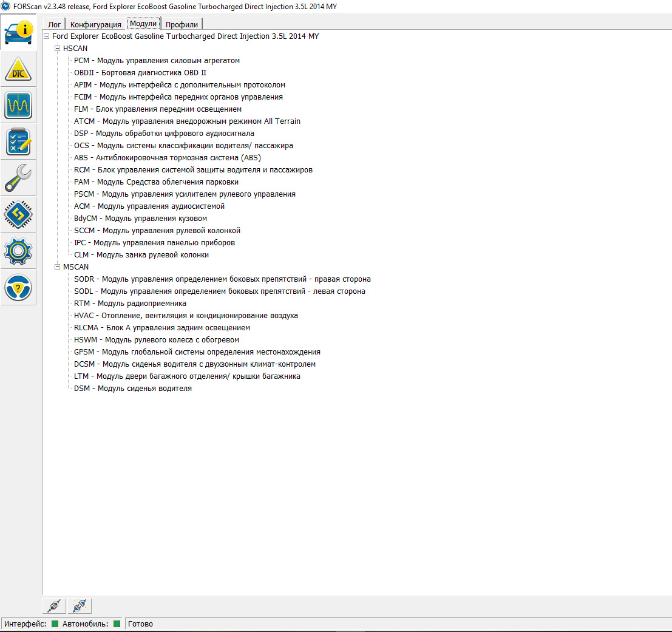The width and height of the screenshot is (672, 632).
Task: Select the RLCMA rear lighting module row
Action: pyautogui.click(x=162, y=328)
